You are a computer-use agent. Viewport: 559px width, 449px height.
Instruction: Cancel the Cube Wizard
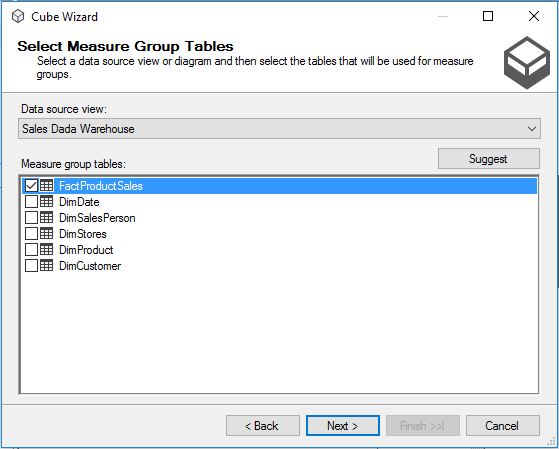(x=503, y=425)
